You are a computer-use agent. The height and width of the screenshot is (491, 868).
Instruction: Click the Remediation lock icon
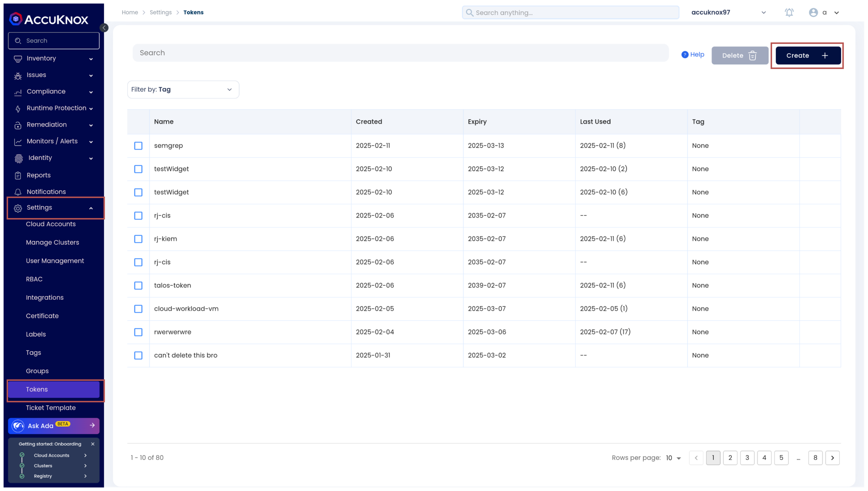click(18, 125)
